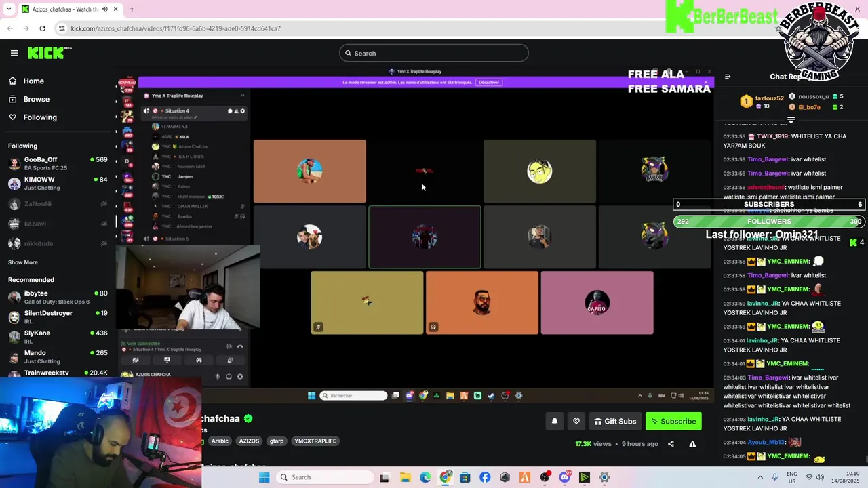Click Windows taskbar Search box
The image size is (868, 488).
tap(325, 477)
